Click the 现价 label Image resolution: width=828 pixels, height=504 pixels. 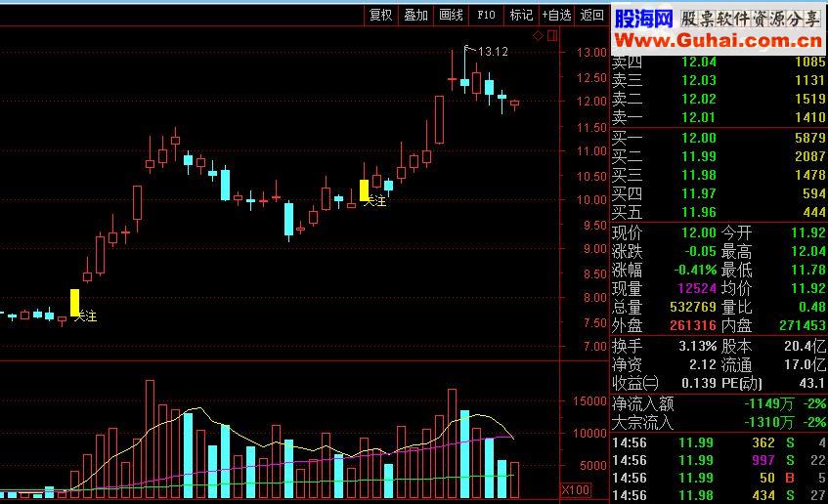[x=628, y=232]
